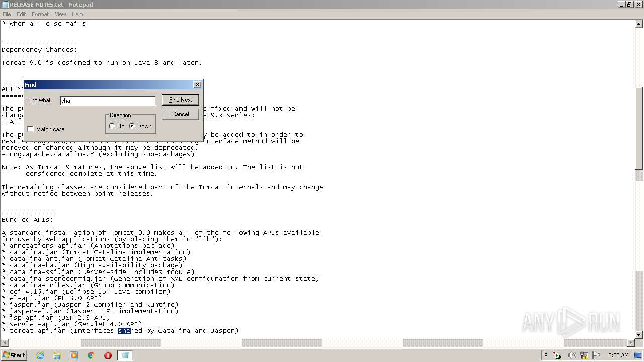The width and height of the screenshot is (644, 362).
Task: Click the 'catalina-ha.jar' line
Action: click(92, 265)
